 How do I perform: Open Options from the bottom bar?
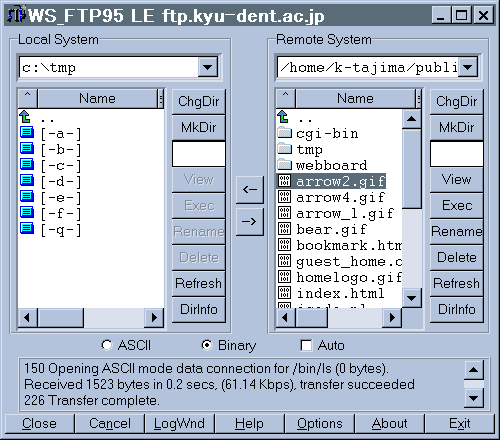[x=319, y=424]
